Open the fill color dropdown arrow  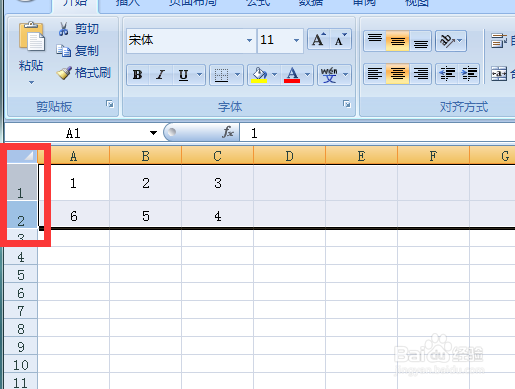click(274, 75)
